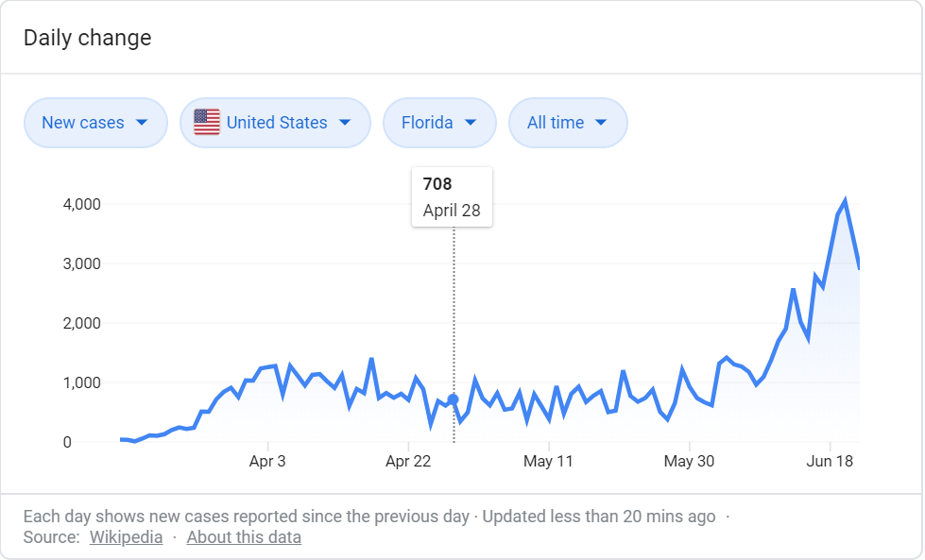Click the Apr 3 axis label
Screen dimensions: 925x560
(267, 462)
